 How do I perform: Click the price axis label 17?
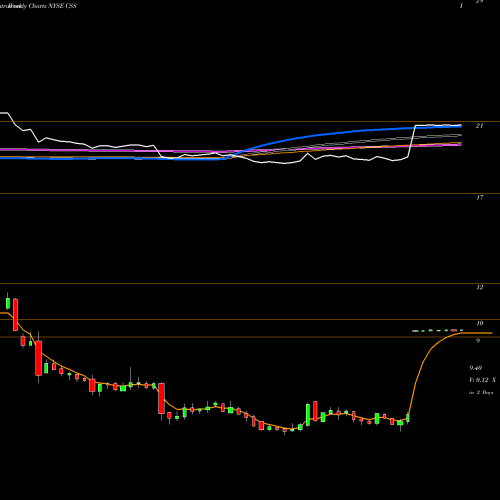tap(479, 198)
